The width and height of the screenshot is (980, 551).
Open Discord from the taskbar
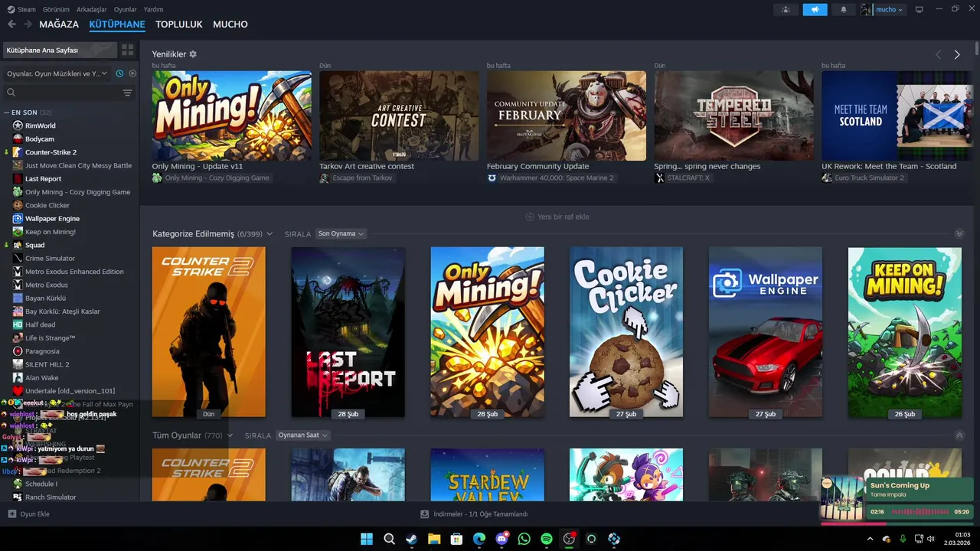(x=501, y=539)
